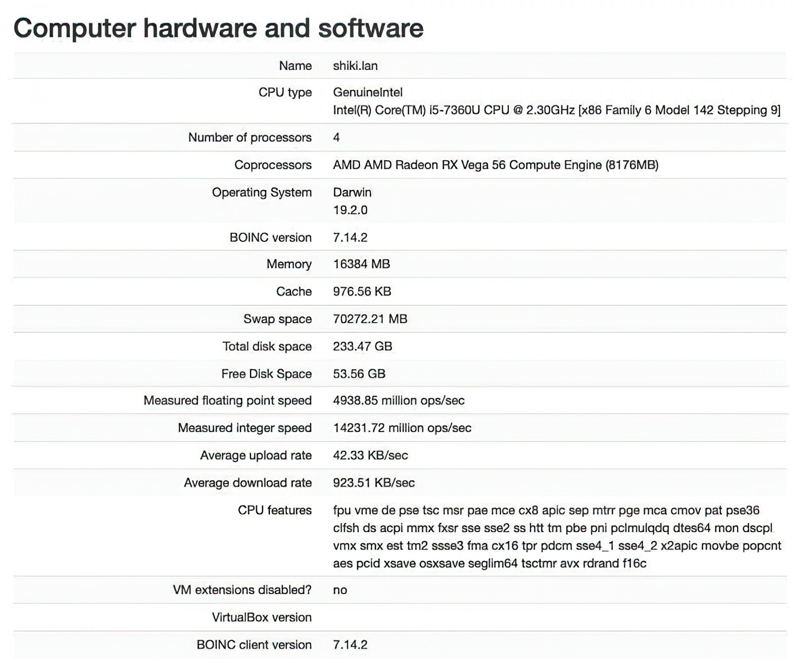Click the 'BOINC version' row label

(270, 238)
